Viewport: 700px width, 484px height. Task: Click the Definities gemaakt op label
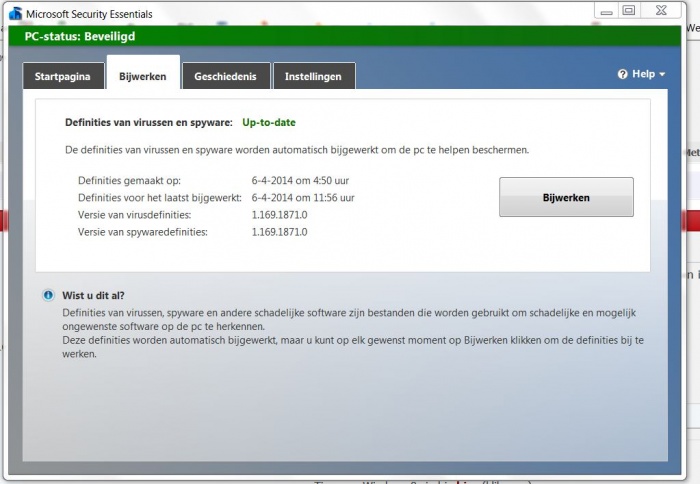(x=129, y=181)
